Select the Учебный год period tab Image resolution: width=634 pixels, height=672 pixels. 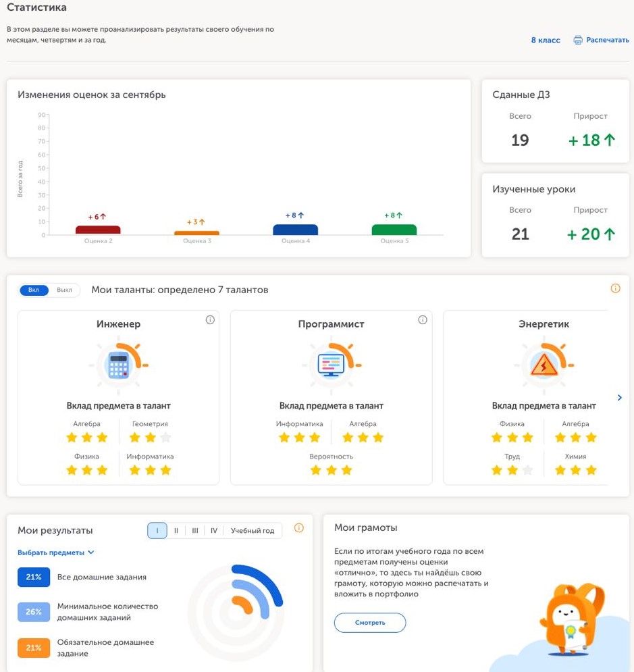click(253, 531)
